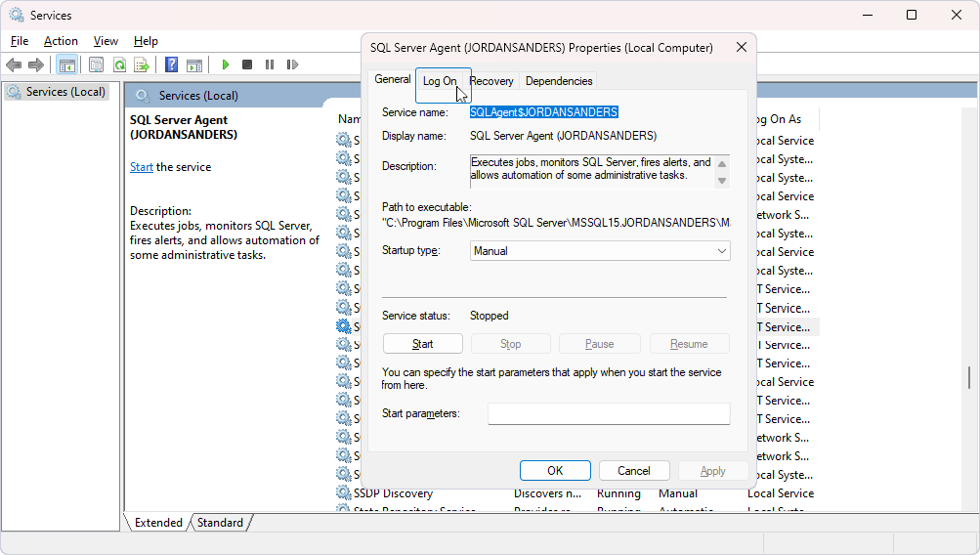Click the Start parameters text field
The image size is (980, 555).
pos(609,414)
